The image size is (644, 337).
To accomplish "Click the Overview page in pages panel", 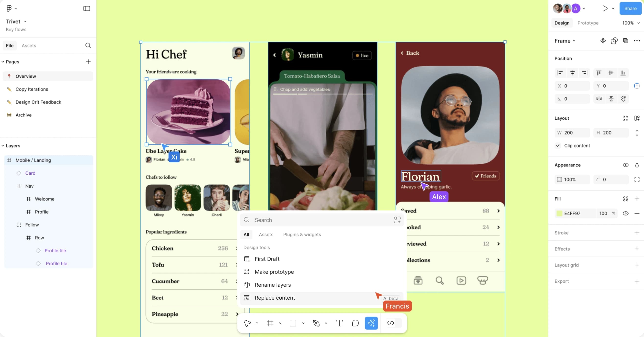I will tap(25, 76).
